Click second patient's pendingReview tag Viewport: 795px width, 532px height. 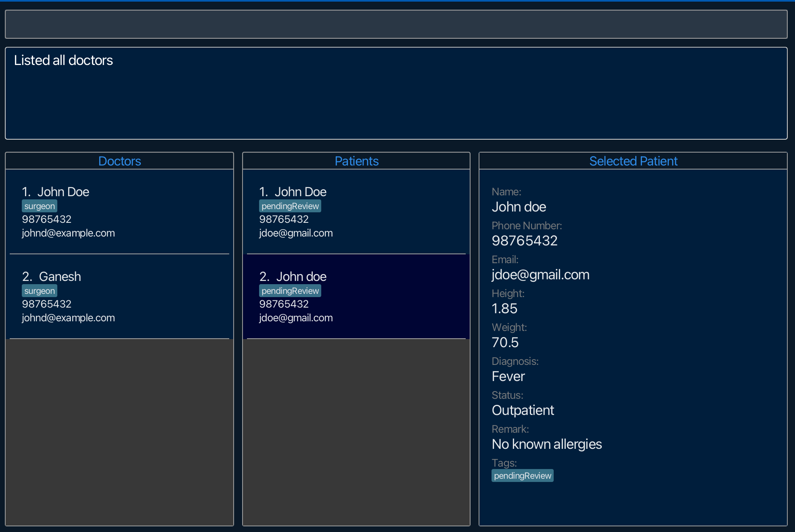(x=290, y=291)
